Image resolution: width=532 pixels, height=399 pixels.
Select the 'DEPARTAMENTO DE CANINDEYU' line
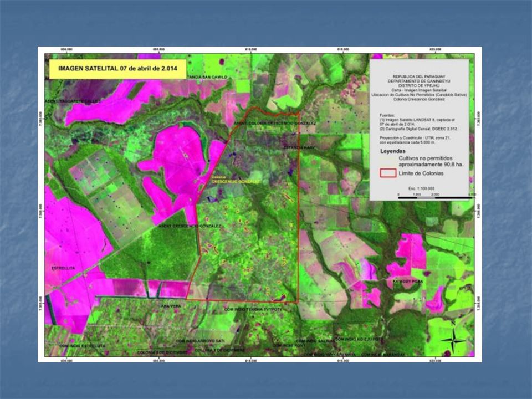coord(419,81)
